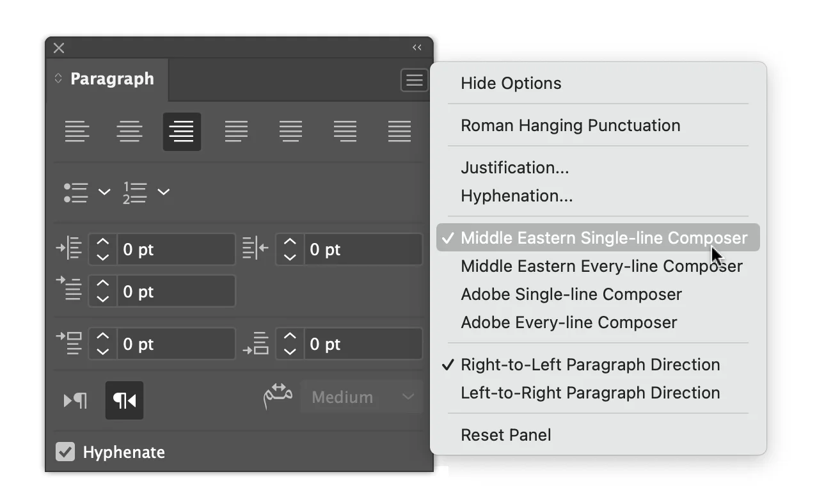Image resolution: width=817 pixels, height=504 pixels.
Task: Open Paragraph panel flyout menu
Action: (415, 80)
